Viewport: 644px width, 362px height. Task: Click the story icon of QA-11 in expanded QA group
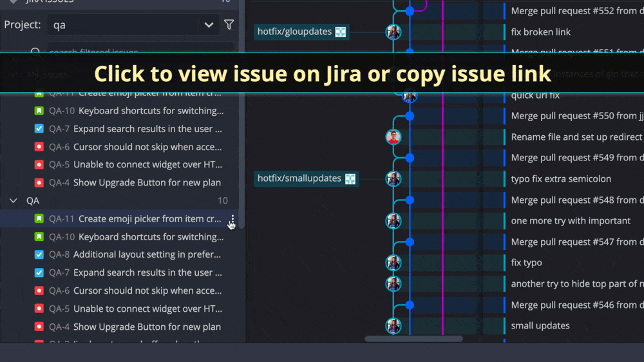click(39, 218)
